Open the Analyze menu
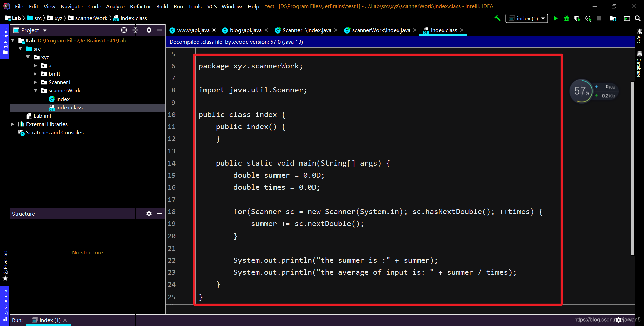 tap(115, 6)
